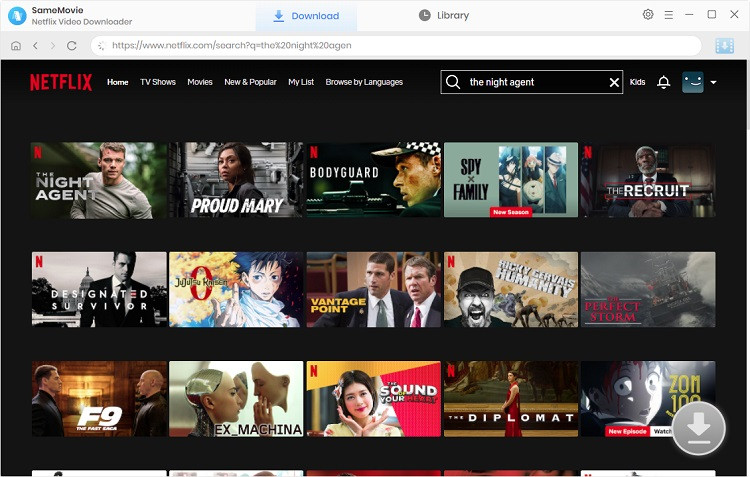Viewport: 750px width, 477px height.
Task: Open TV Shows in Netflix navigation
Action: (x=158, y=82)
